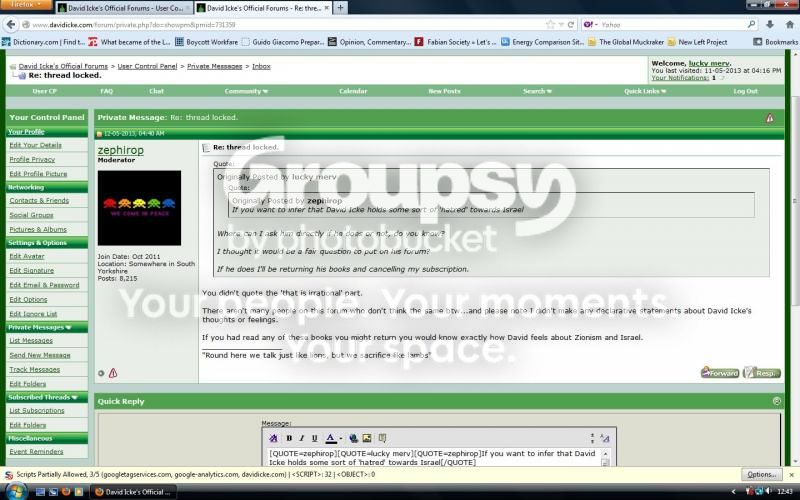Viewport: 800px width, 500px height.
Task: Go to the browser Home icon
Action: point(790,24)
